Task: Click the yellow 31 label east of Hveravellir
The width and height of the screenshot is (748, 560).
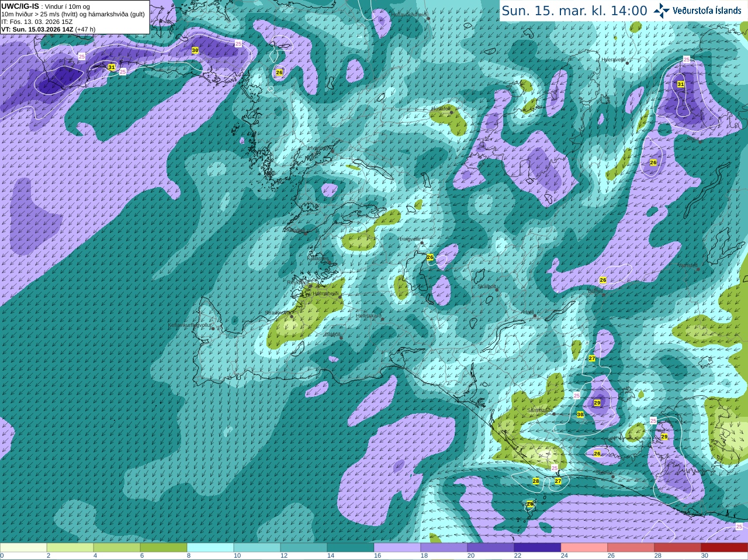Action: (x=681, y=84)
